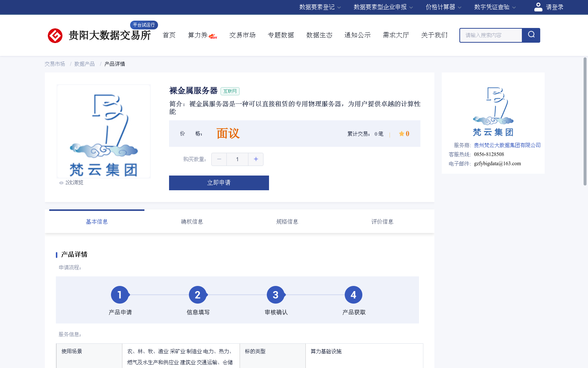Expand the 数据要素登记 dropdown
The width and height of the screenshot is (588, 368).
tap(320, 7)
